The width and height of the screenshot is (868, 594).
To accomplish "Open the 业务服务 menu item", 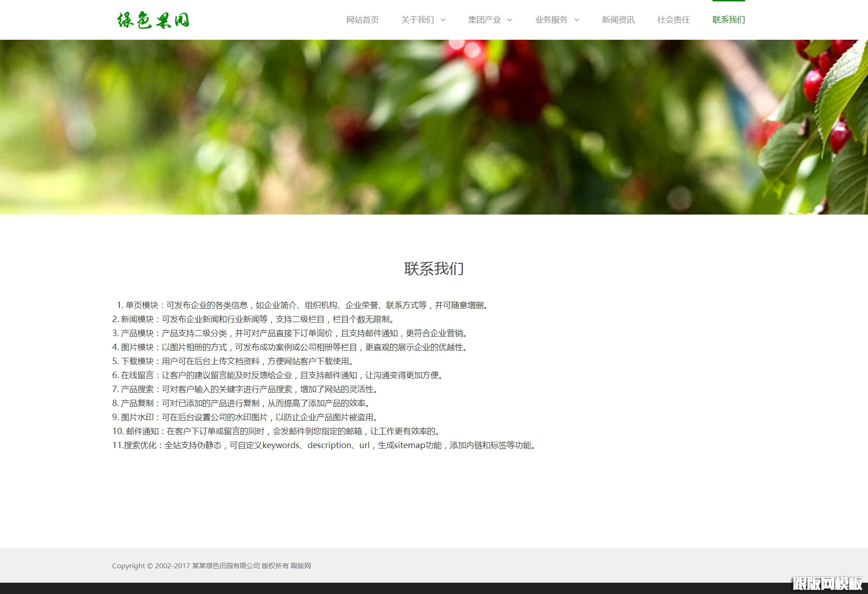I will (x=551, y=20).
